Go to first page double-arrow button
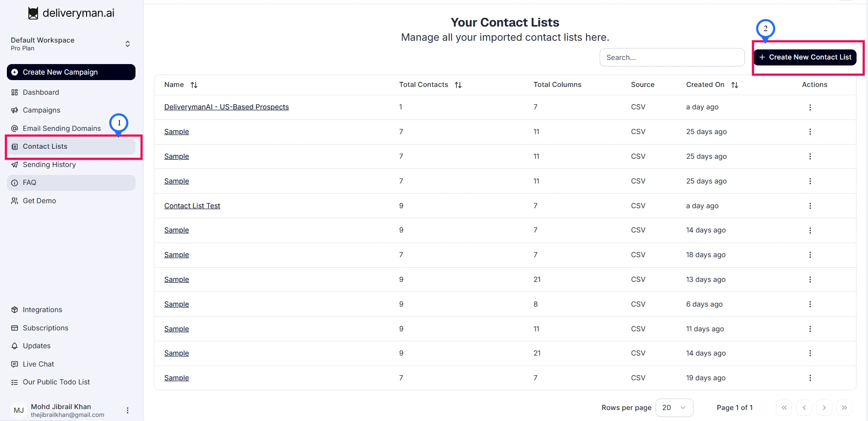Image resolution: width=868 pixels, height=421 pixels. click(x=784, y=408)
